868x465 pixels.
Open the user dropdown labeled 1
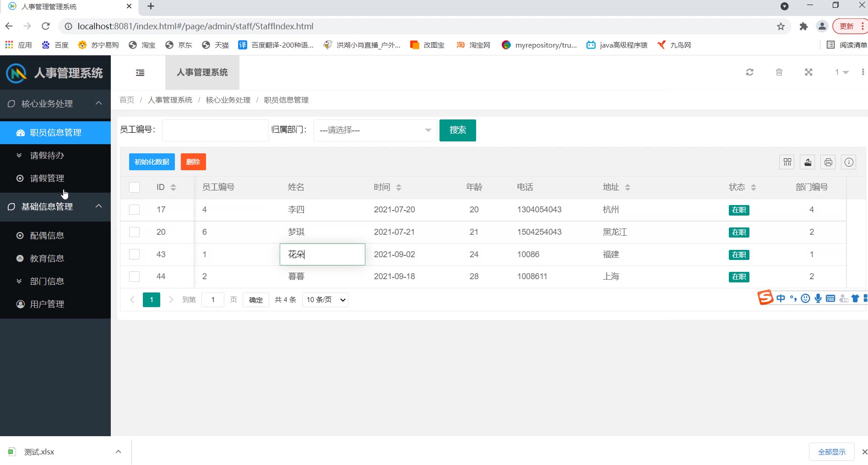pos(841,72)
